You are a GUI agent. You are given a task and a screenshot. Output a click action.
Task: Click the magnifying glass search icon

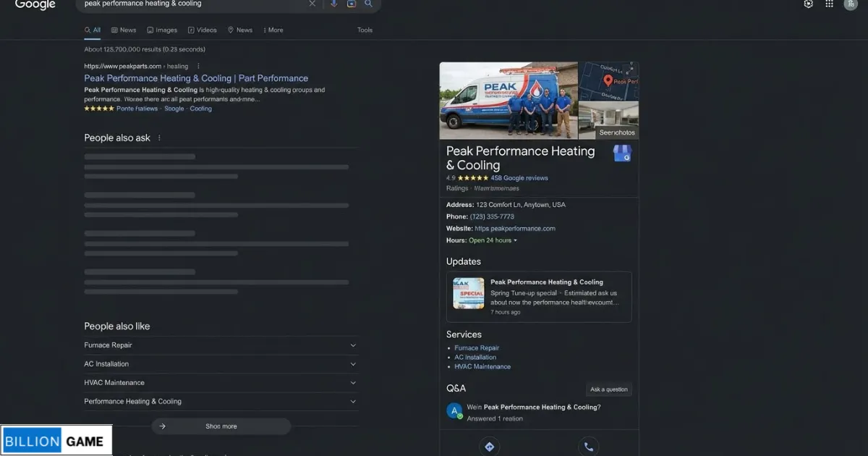point(369,4)
